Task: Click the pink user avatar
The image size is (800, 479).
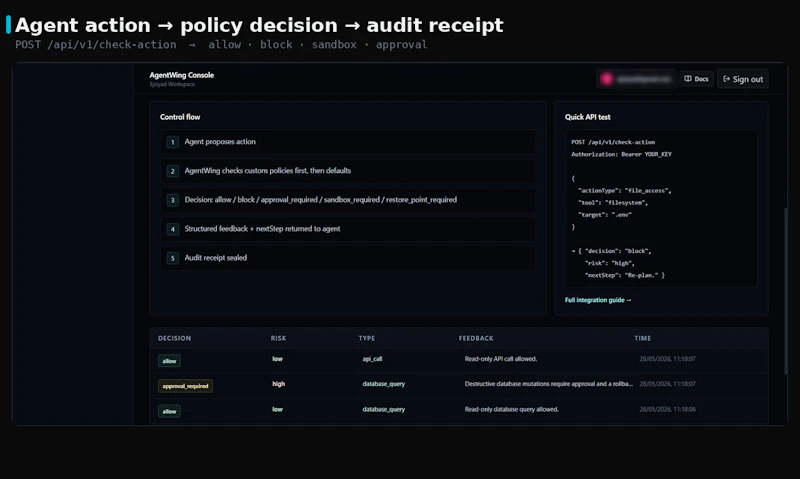Action: point(607,79)
